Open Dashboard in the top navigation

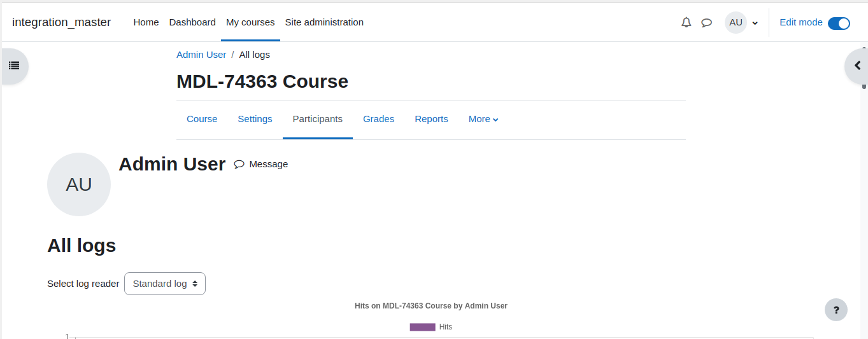pos(192,22)
